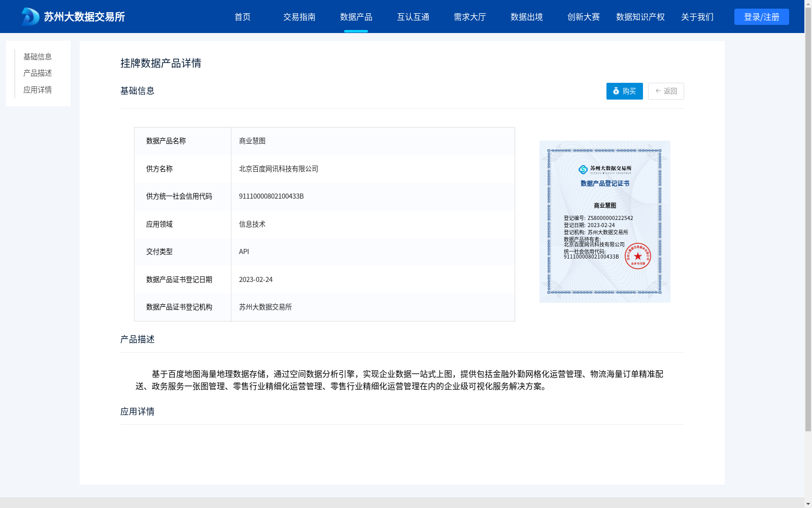Screen dimensions: 812x508
Task: Click the 返回 back button
Action: coord(666,91)
